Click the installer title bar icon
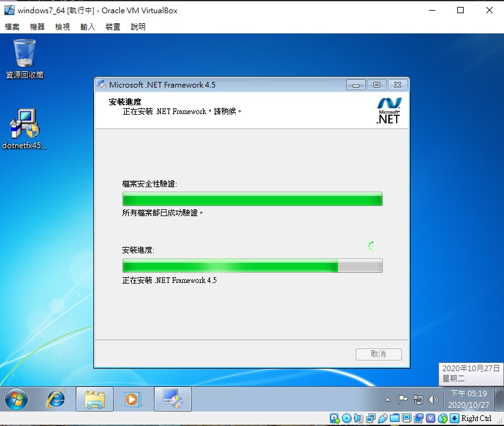Viewport: 504px width, 426px height. point(102,84)
